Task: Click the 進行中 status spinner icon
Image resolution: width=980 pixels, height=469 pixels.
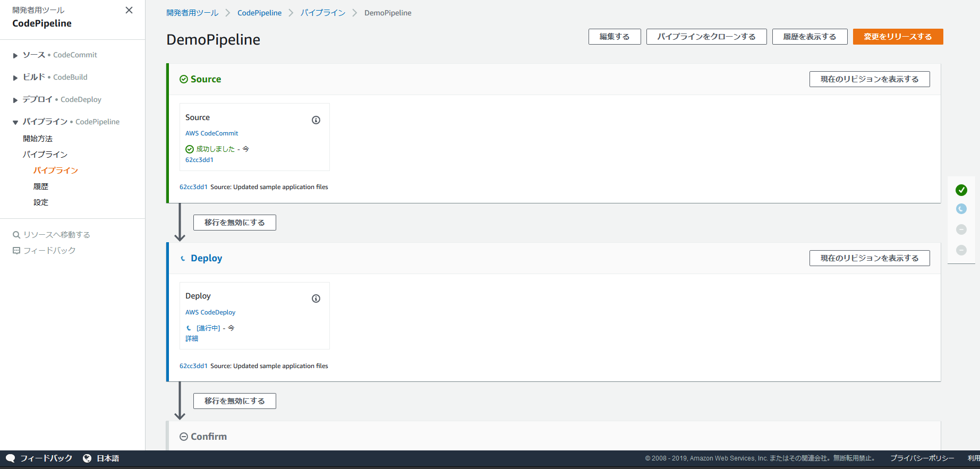Action: click(189, 328)
